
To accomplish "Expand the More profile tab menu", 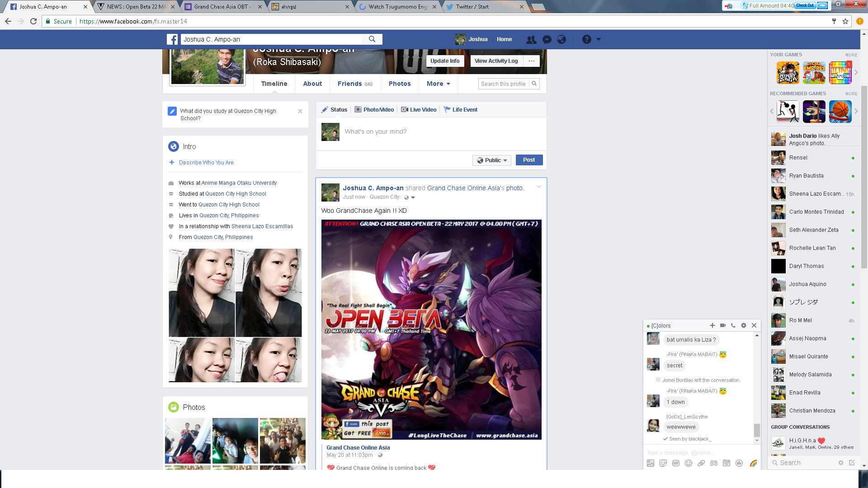I will coord(438,84).
